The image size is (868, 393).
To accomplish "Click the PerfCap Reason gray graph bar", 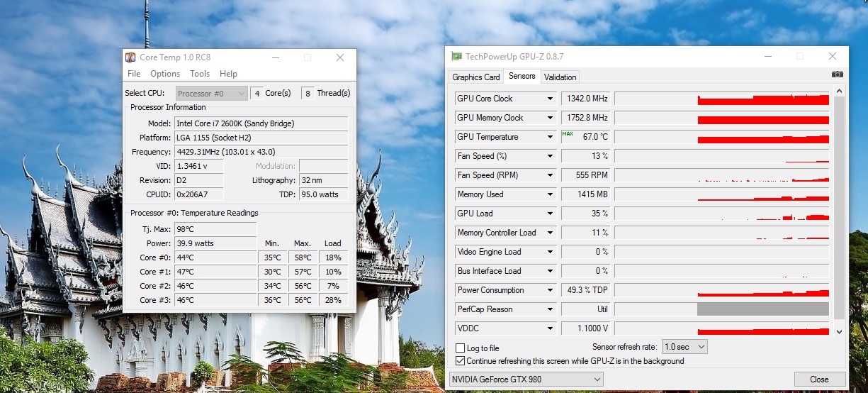I will pos(762,309).
